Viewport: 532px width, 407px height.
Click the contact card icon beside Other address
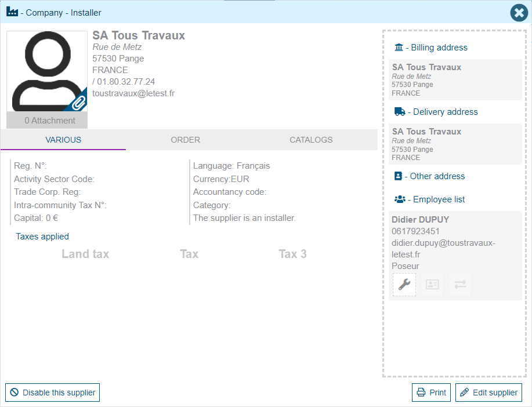click(399, 176)
